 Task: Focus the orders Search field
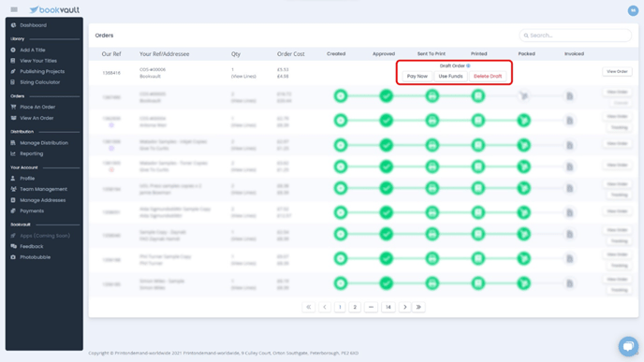[x=575, y=36]
